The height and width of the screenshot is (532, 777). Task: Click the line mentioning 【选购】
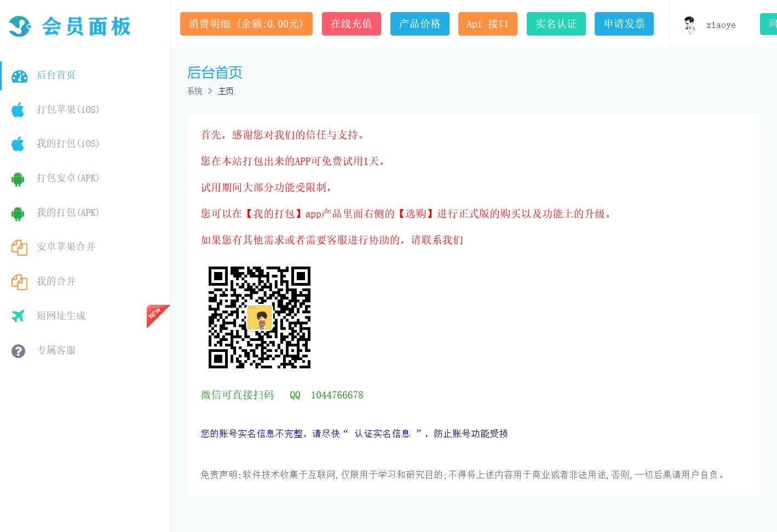coord(407,213)
